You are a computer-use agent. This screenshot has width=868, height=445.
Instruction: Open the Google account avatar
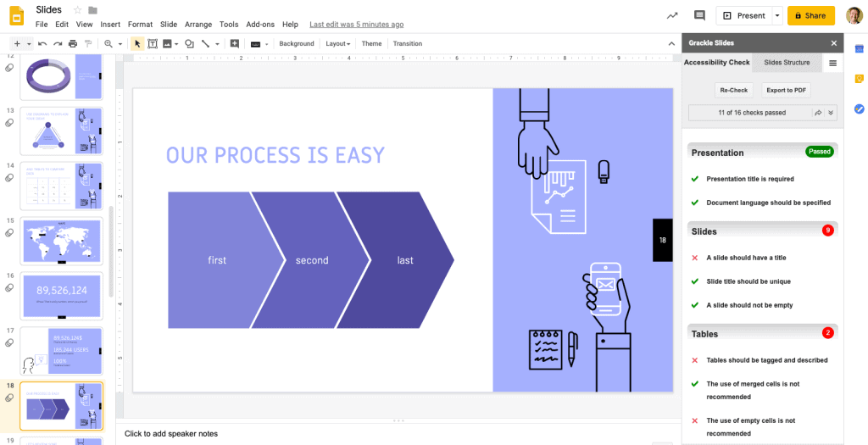[x=854, y=15]
